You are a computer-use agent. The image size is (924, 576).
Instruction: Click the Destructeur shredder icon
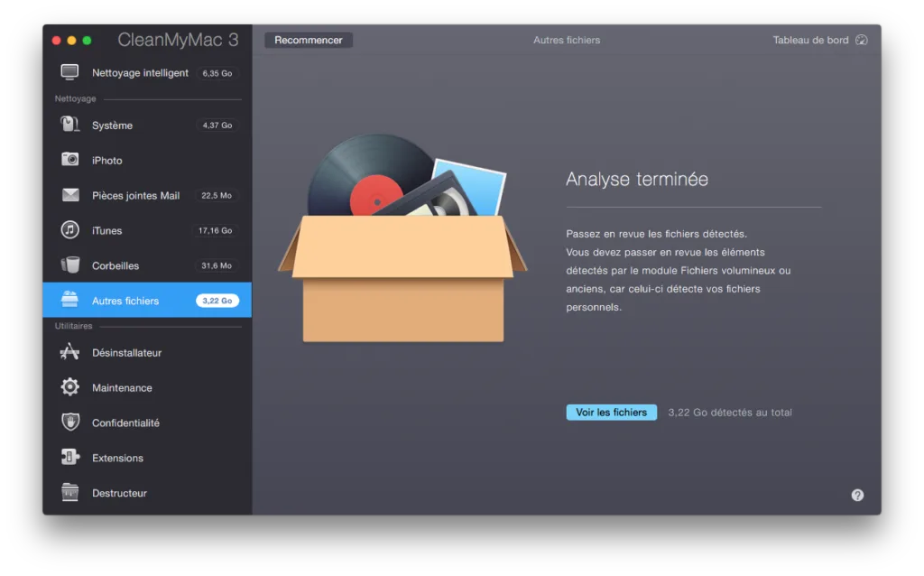click(x=69, y=492)
